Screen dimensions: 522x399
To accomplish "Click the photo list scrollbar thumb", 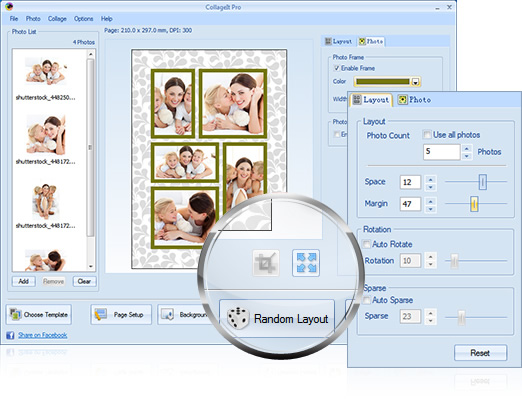I will point(90,147).
